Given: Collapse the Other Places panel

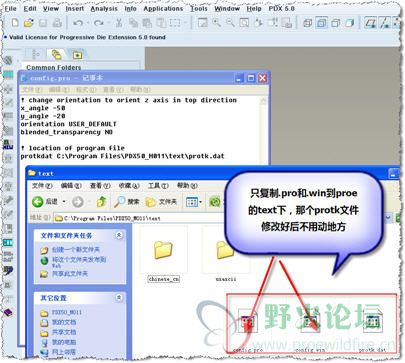Looking at the screenshot, I should pos(119,297).
